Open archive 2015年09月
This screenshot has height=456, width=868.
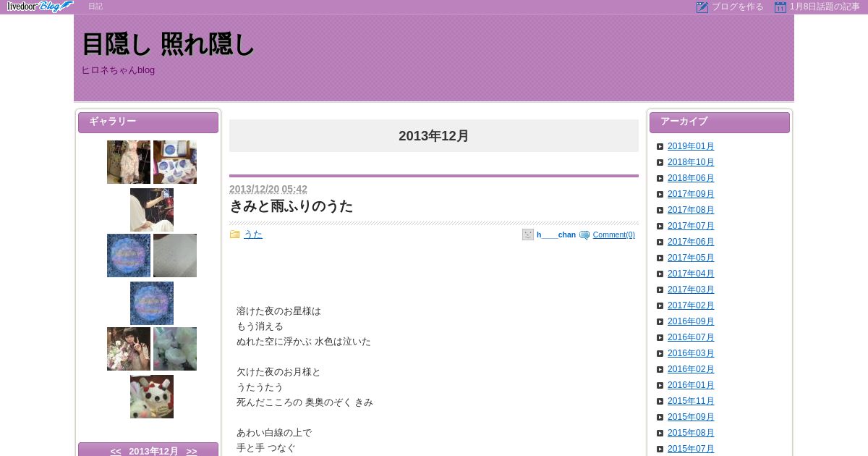(x=691, y=417)
